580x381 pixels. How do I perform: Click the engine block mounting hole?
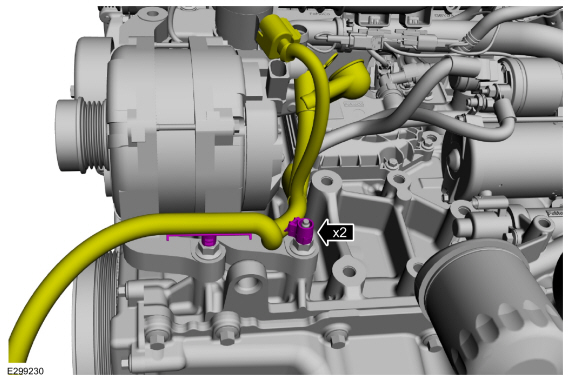point(349,272)
